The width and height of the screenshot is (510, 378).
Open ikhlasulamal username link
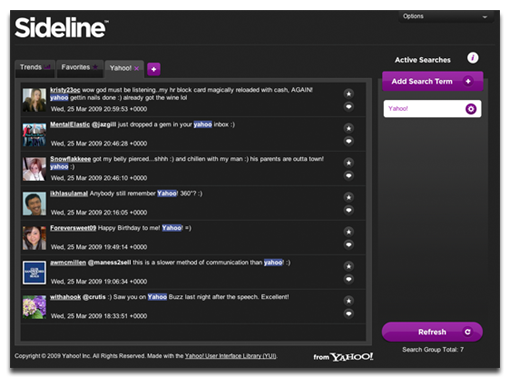69,194
